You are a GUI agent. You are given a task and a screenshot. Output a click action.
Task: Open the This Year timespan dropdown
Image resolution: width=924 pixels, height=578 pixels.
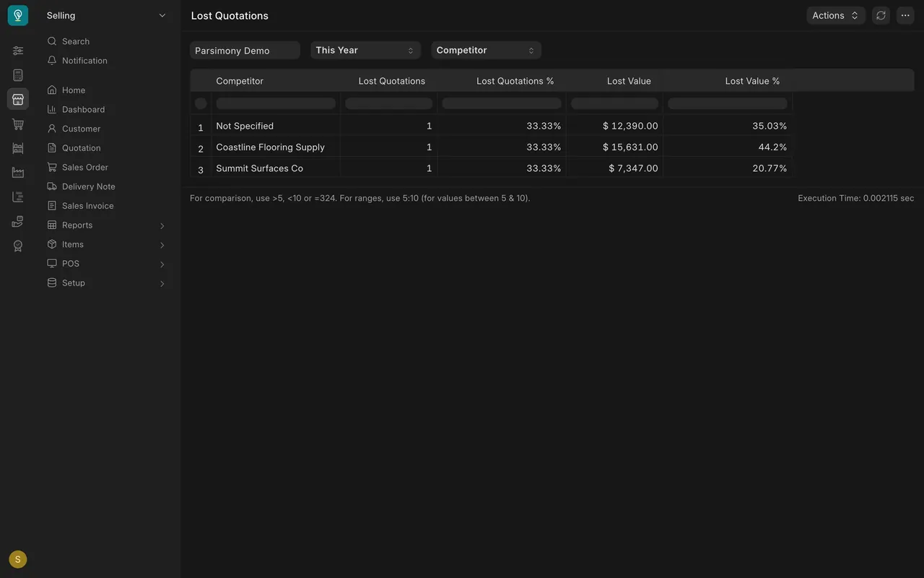click(366, 50)
